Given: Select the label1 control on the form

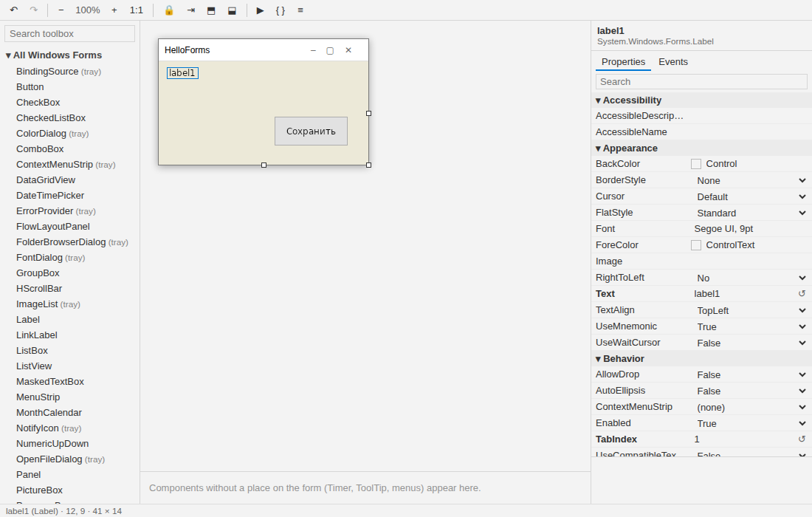Looking at the screenshot, I should (182, 73).
